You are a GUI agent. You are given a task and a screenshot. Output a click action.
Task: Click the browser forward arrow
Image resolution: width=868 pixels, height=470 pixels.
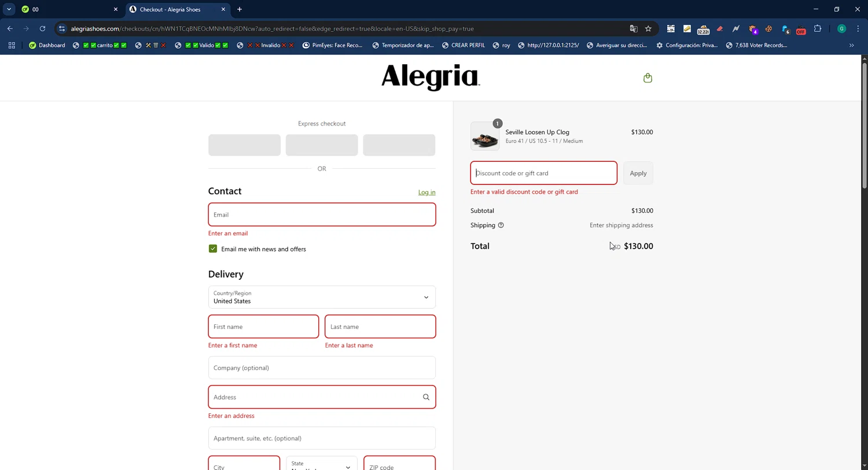point(26,28)
